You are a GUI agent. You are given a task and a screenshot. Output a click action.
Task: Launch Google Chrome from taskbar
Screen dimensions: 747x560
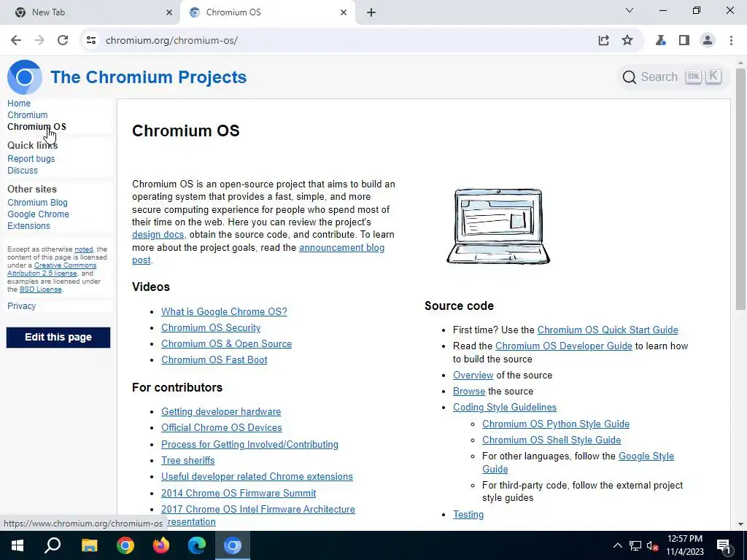[x=125, y=545]
